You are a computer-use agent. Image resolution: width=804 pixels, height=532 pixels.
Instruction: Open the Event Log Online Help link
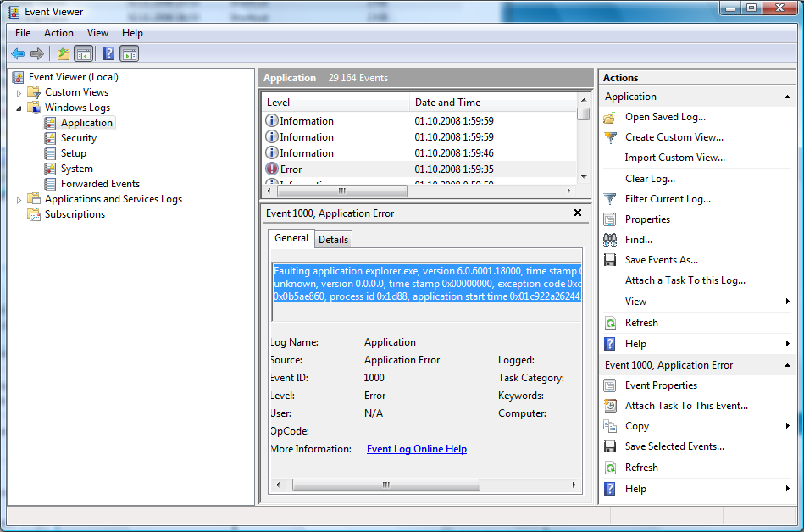coord(416,449)
